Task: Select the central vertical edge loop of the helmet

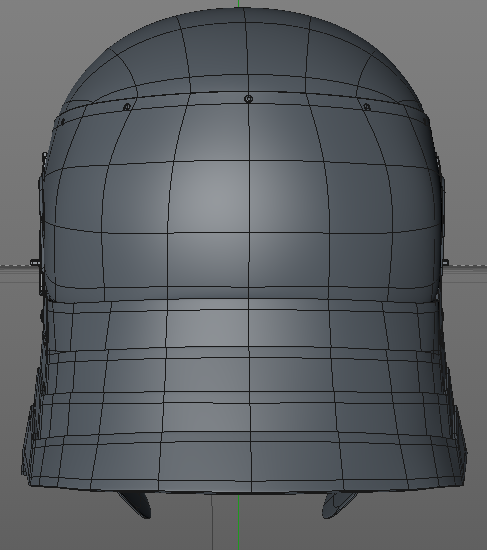Action: pyautogui.click(x=249, y=246)
